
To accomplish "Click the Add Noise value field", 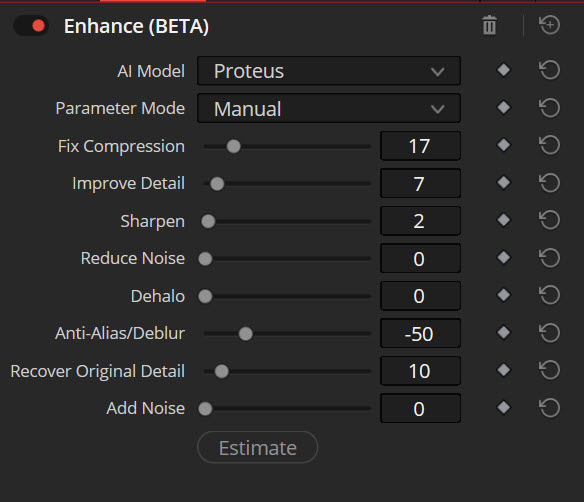I will (420, 408).
